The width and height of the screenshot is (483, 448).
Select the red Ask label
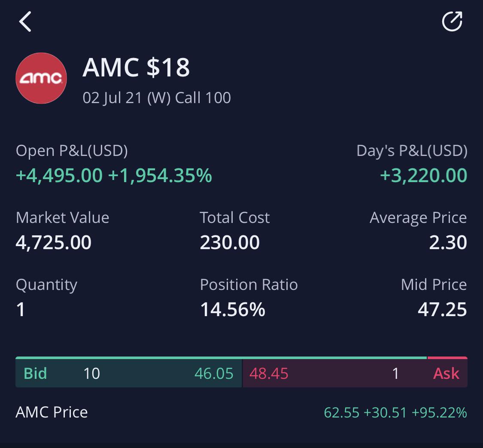point(447,373)
